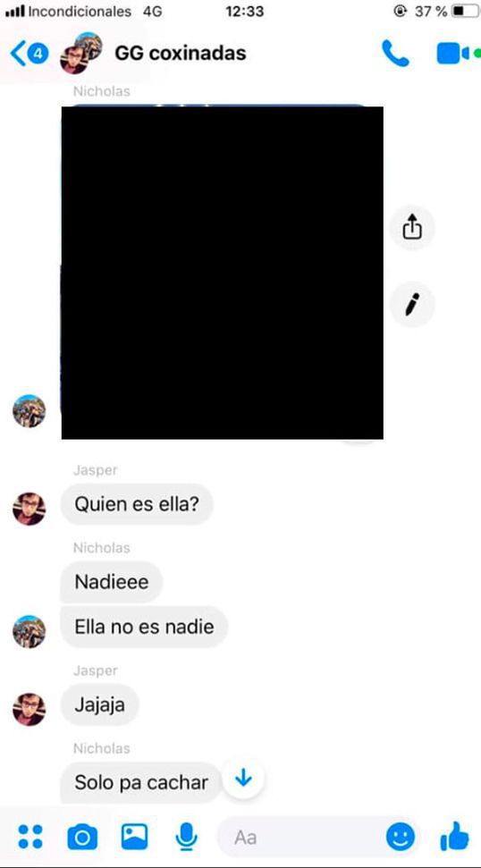481x868 pixels.
Task: Start a voice call with GG coxinadas
Action: pyautogui.click(x=395, y=54)
